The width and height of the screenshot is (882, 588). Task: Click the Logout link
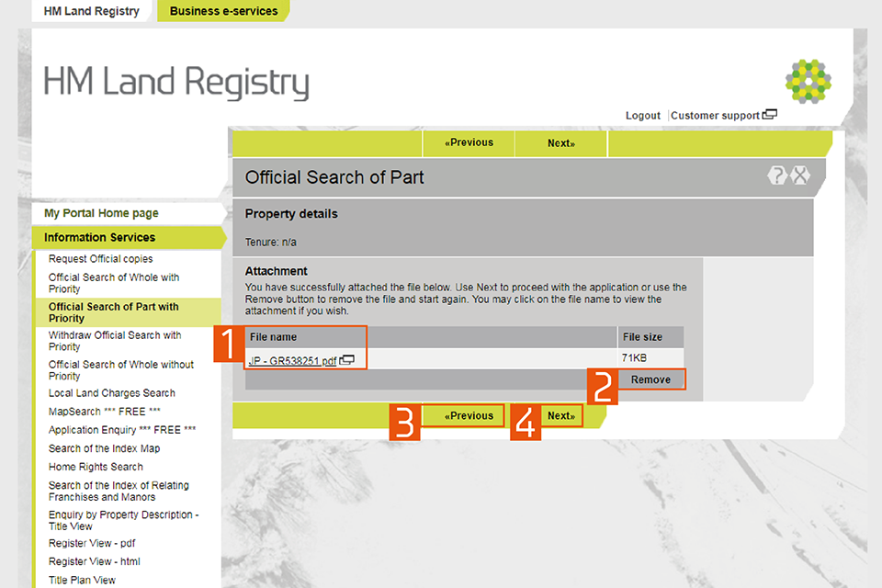[643, 116]
